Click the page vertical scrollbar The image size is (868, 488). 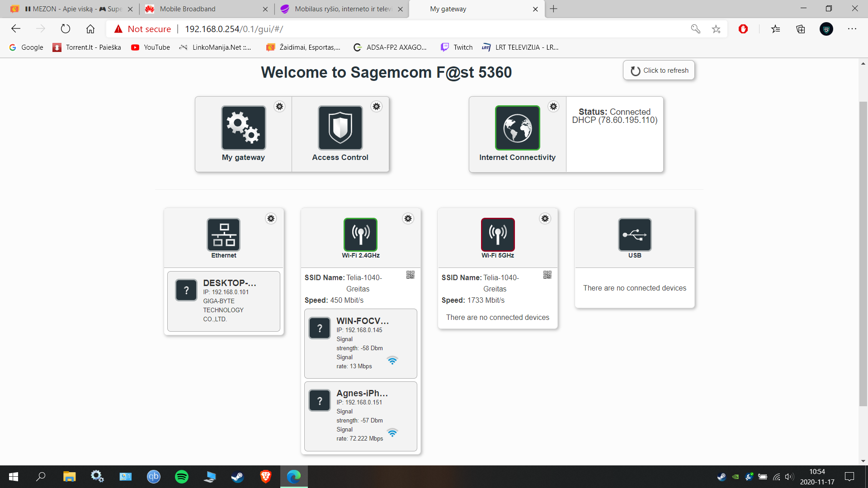tap(863, 254)
